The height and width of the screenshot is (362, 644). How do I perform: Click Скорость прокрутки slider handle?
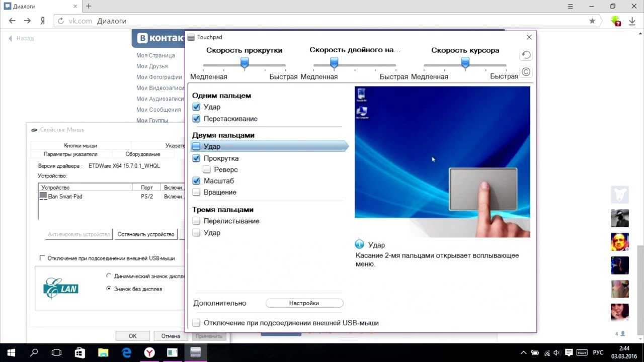245,62
